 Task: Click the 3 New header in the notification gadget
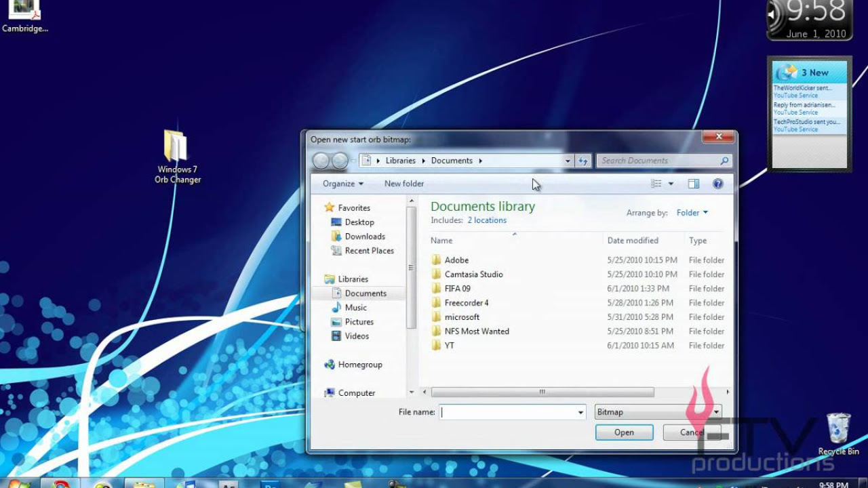(x=810, y=73)
